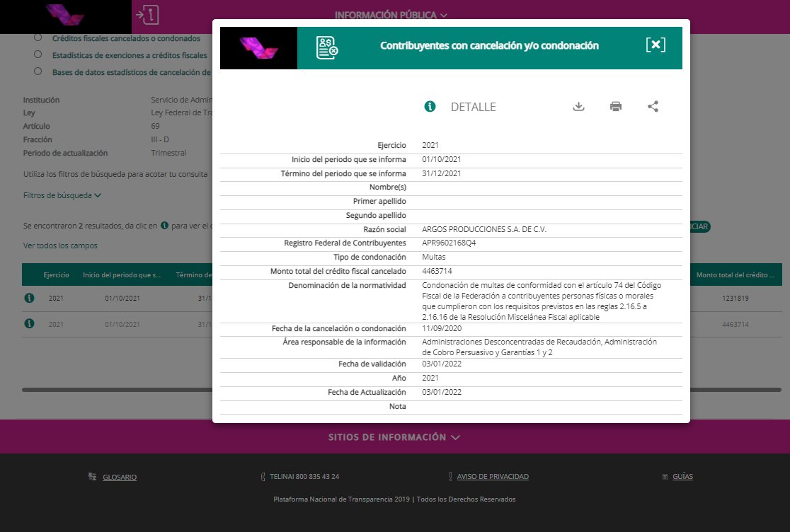Viewport: 790px width, 532px height.
Task: Click Tipo de condonación value Multas
Action: click(x=434, y=257)
